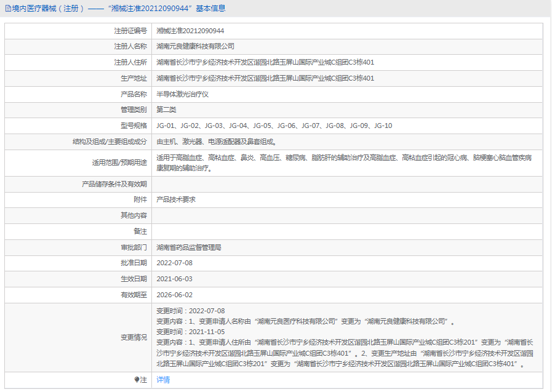This screenshot has height=392, width=552.
Task: Click the registrant name 湖南元良健康科技有限公司
Action: 195,46
